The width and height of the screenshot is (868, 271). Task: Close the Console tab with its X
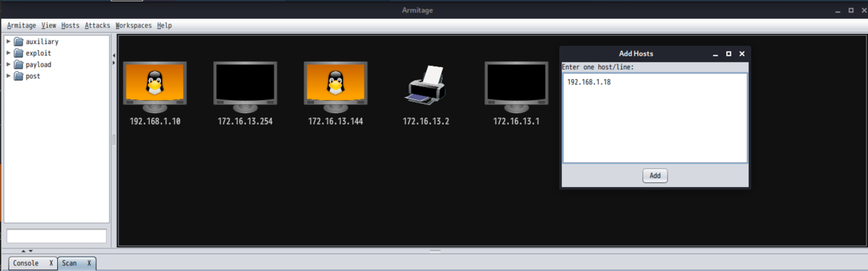(51, 263)
